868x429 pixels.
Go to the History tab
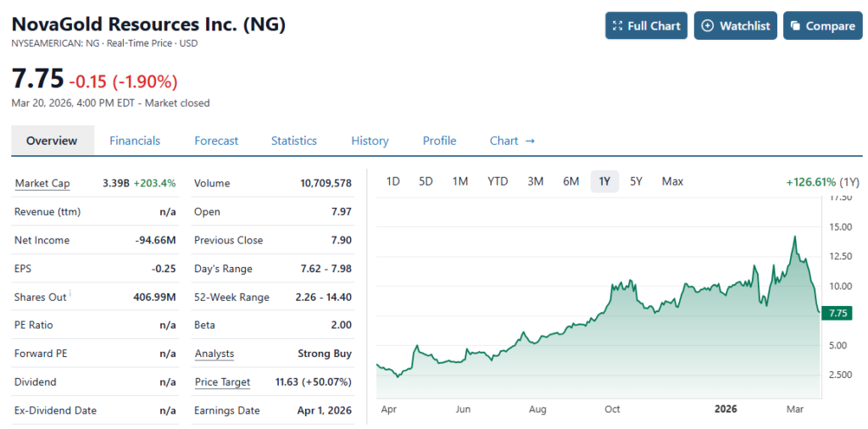(370, 141)
